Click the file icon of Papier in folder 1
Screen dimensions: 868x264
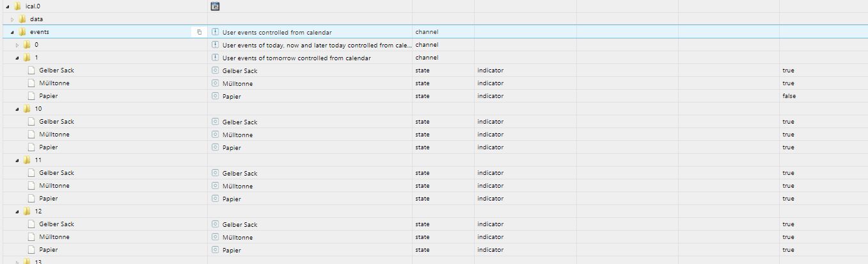pyautogui.click(x=31, y=96)
